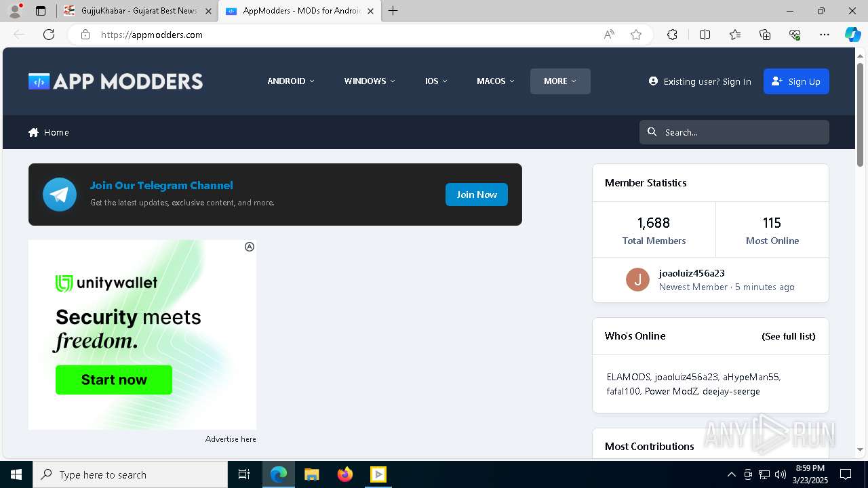The width and height of the screenshot is (868, 488).
Task: Click the App Modders logo
Action: coord(115,81)
